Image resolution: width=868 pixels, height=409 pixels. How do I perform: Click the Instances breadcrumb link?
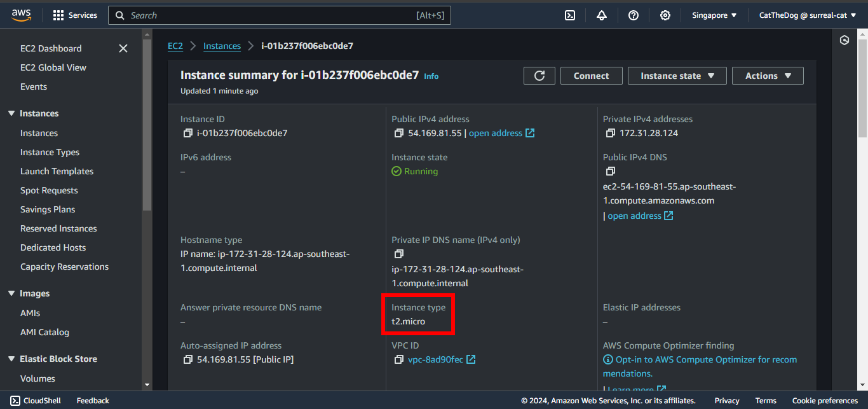coord(222,46)
